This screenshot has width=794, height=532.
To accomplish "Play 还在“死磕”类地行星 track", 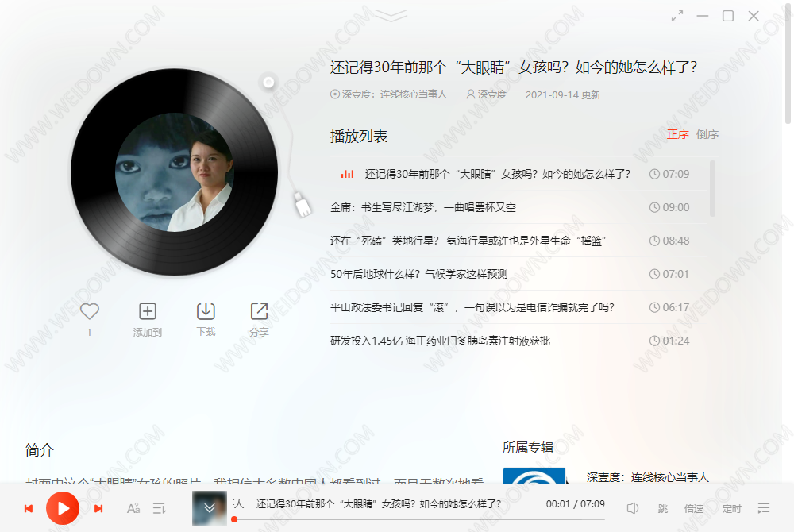I will [x=518, y=241].
